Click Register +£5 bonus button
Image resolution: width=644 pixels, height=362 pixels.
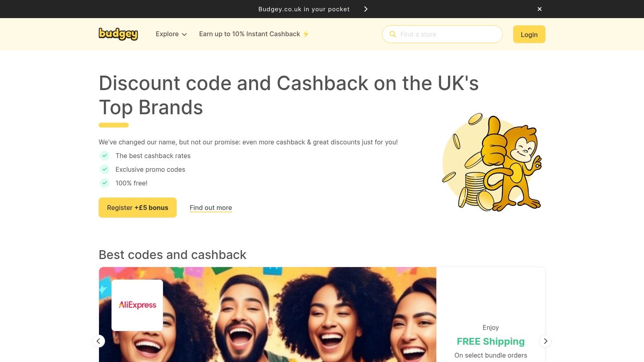click(x=138, y=208)
